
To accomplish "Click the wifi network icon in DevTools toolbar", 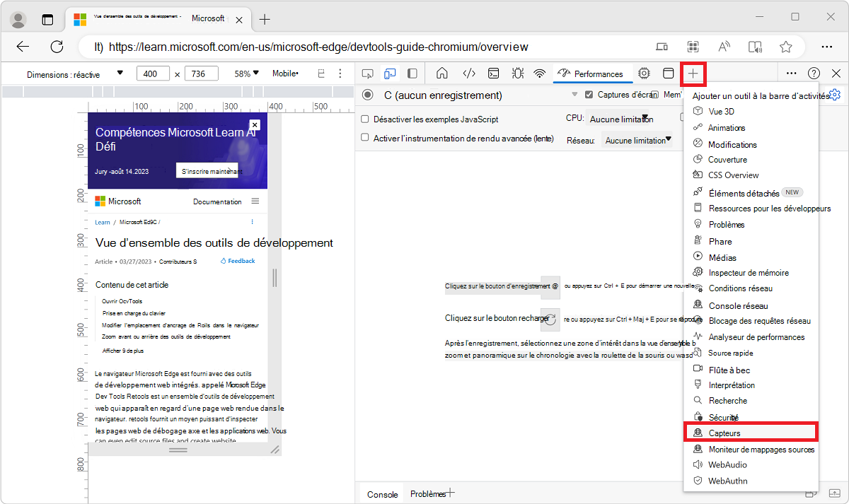I will 541,73.
